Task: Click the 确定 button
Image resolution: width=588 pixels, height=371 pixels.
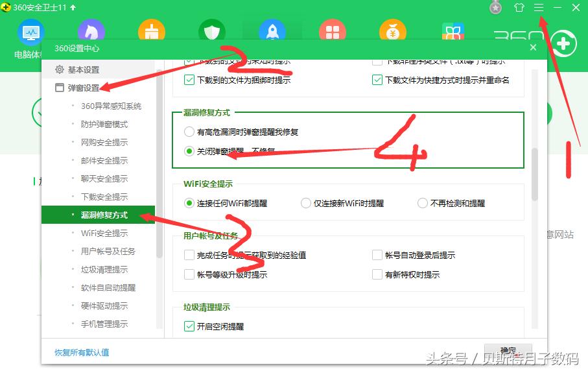Action: click(x=508, y=351)
